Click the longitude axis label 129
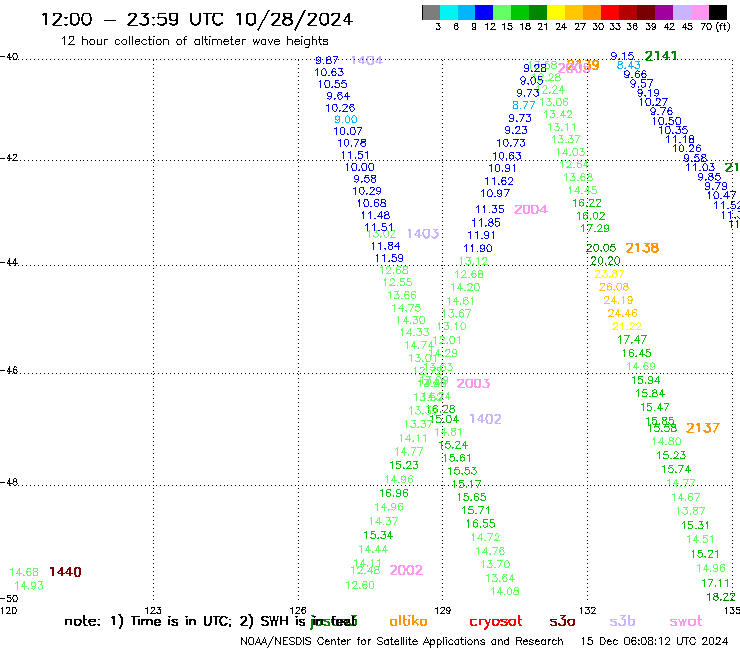 (x=443, y=610)
